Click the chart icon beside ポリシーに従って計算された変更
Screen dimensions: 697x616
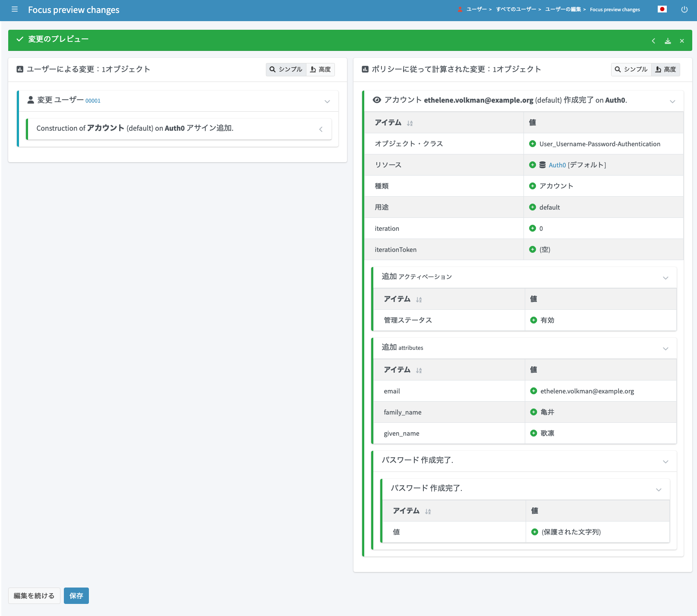365,69
